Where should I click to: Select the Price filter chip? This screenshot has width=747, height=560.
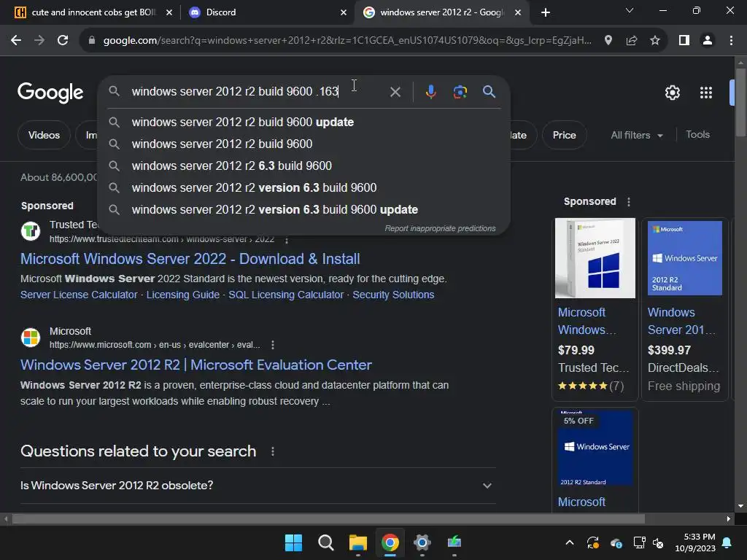click(x=564, y=135)
